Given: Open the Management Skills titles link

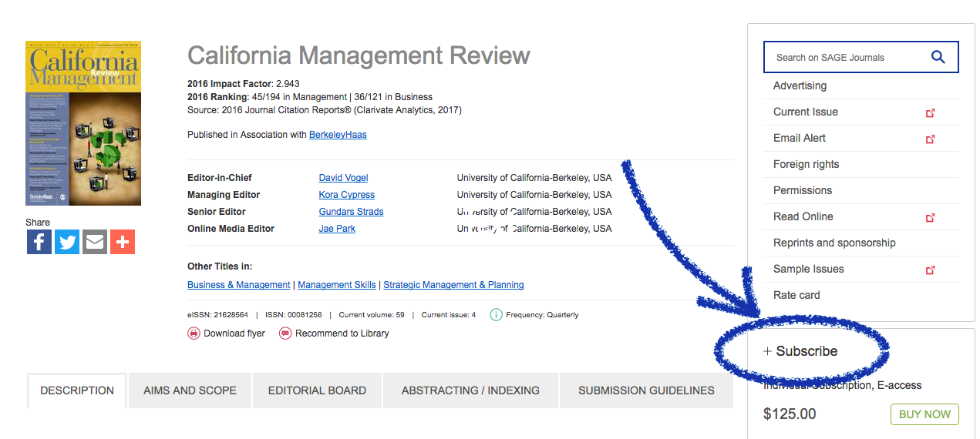Looking at the screenshot, I should click(337, 285).
